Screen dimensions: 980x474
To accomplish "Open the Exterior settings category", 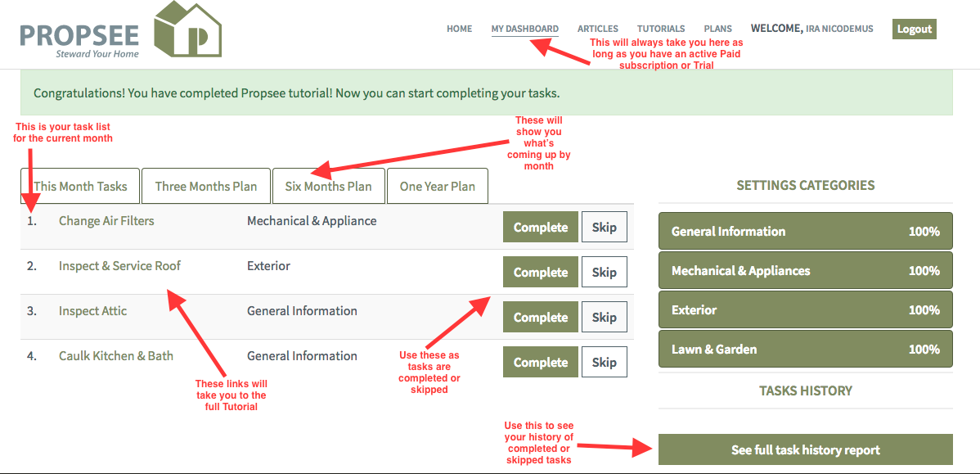I will pyautogui.click(x=806, y=310).
